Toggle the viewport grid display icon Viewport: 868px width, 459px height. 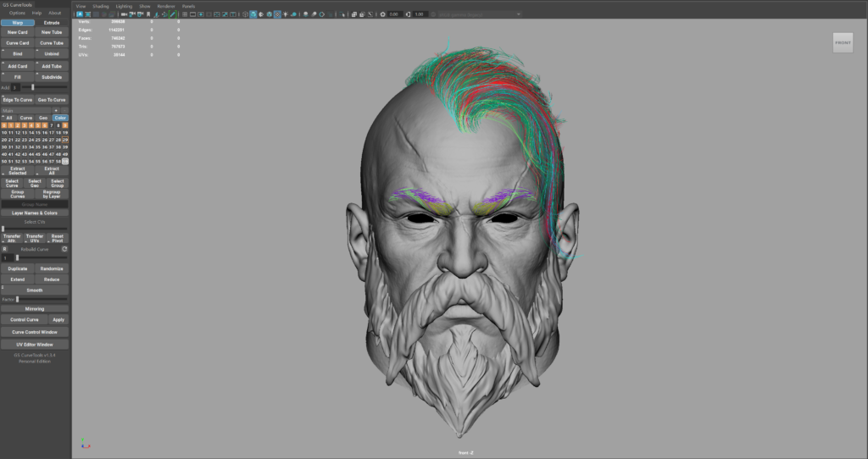tap(185, 14)
